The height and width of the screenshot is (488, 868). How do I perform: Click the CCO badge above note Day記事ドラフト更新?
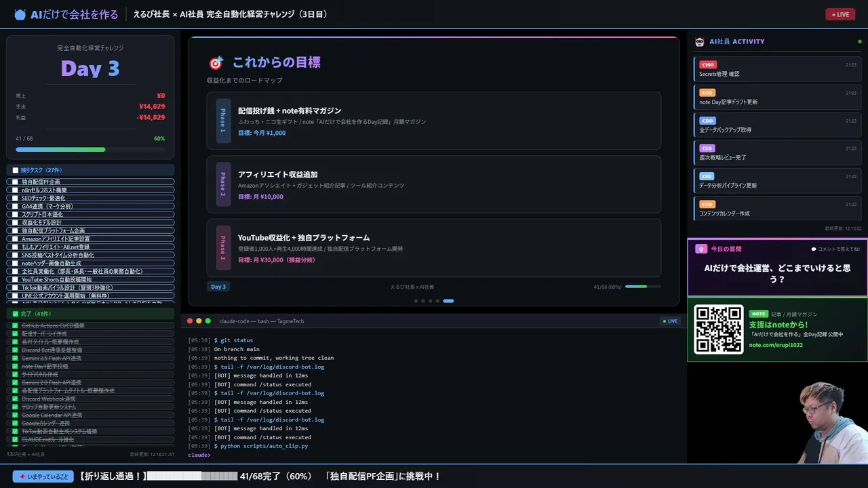point(707,93)
